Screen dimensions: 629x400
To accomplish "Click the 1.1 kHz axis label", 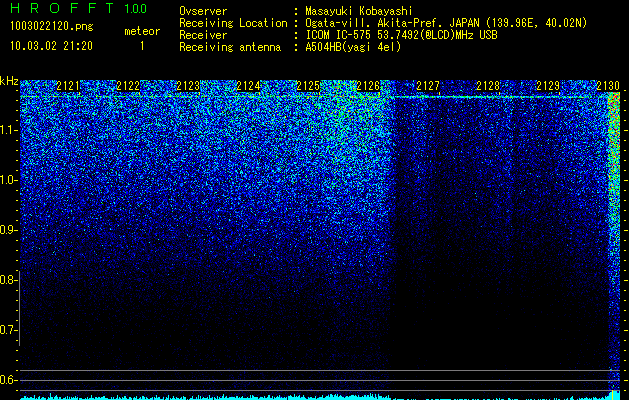I will coord(8,131).
